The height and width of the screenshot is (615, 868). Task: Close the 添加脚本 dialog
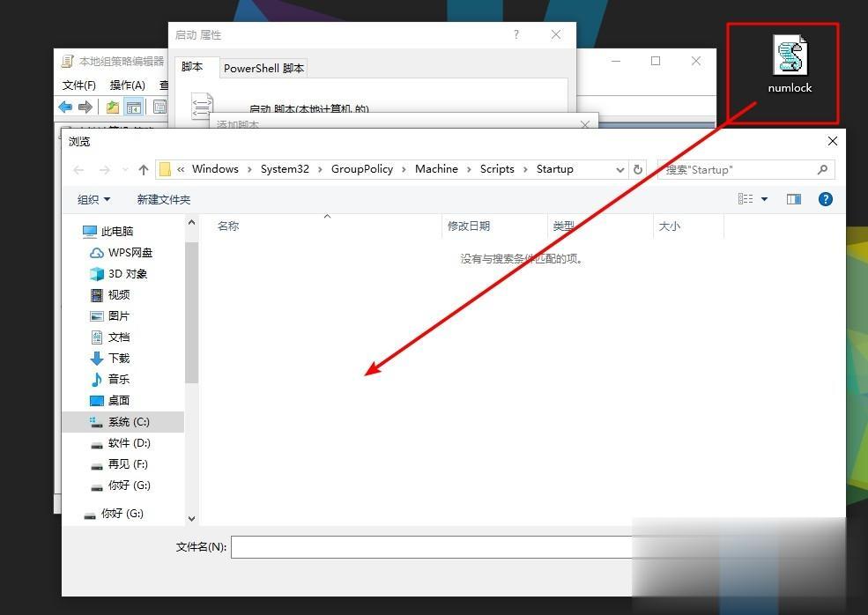[585, 124]
